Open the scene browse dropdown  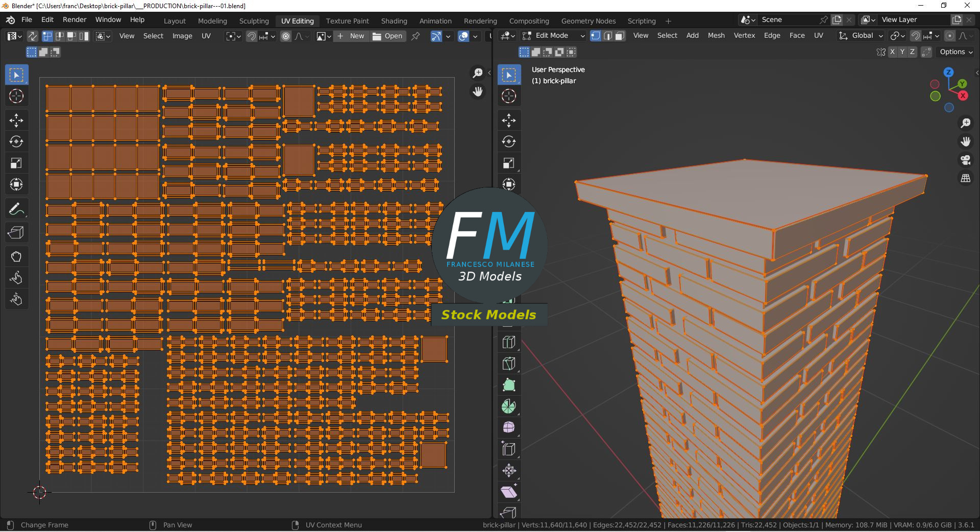tap(748, 20)
